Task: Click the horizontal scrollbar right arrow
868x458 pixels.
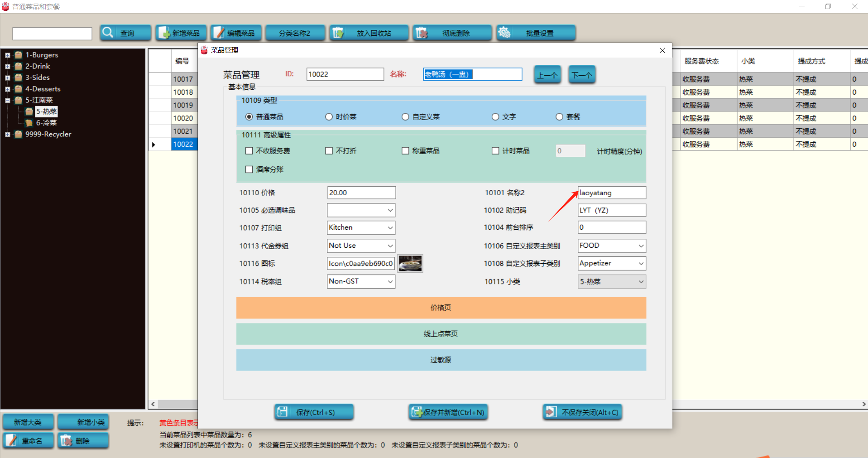Action: pyautogui.click(x=863, y=404)
